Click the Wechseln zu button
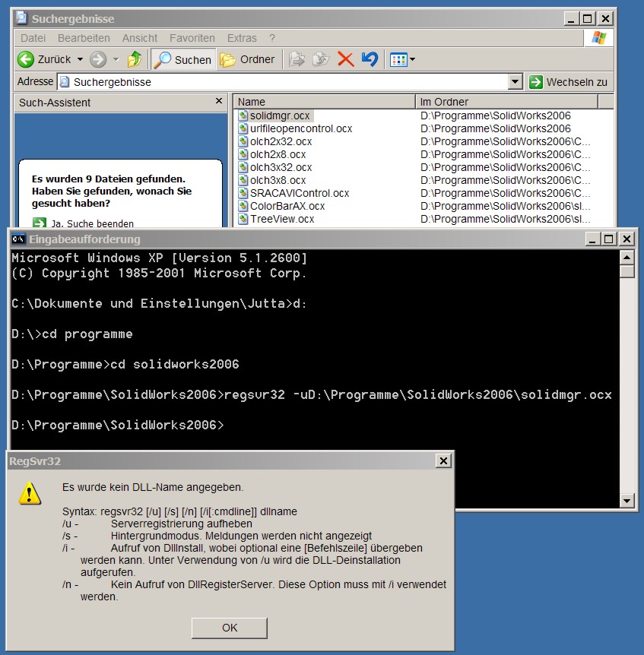The image size is (644, 655). (x=569, y=82)
